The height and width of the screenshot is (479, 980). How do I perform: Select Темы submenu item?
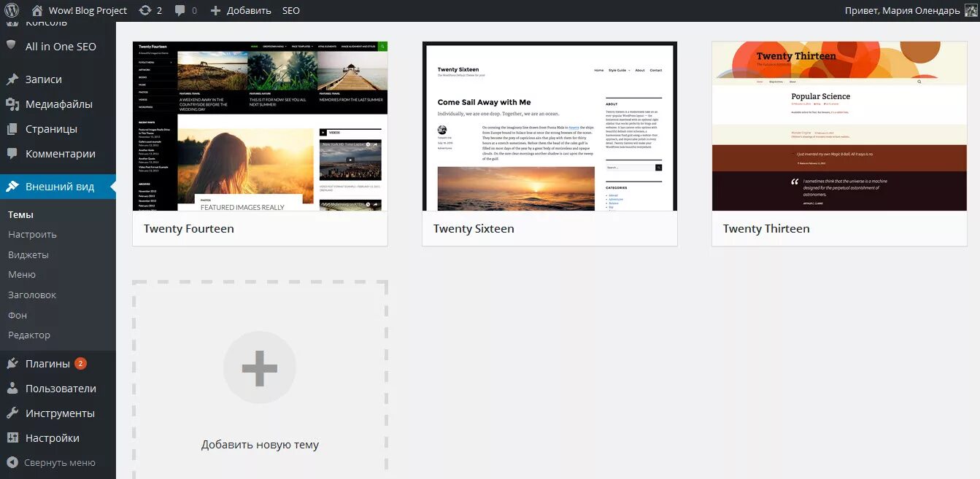21,214
